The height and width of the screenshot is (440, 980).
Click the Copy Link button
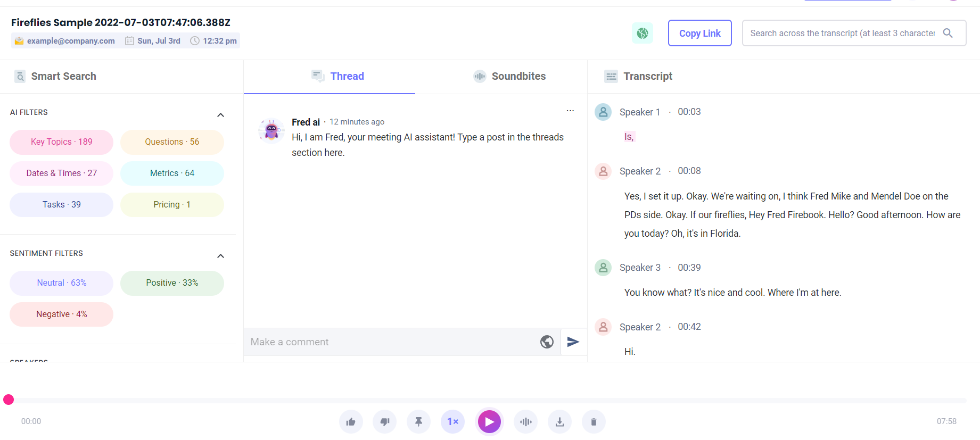(x=700, y=33)
